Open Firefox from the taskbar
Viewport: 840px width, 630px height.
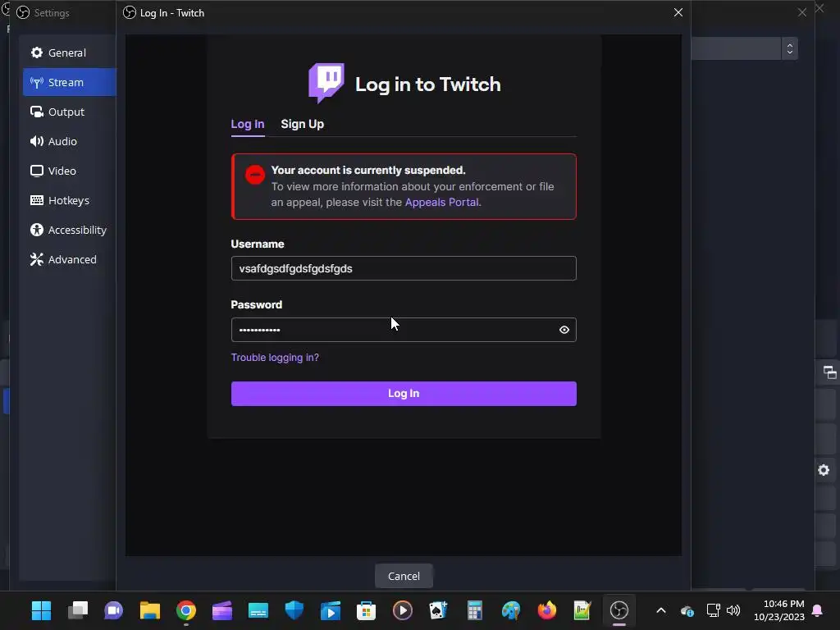pyautogui.click(x=547, y=610)
